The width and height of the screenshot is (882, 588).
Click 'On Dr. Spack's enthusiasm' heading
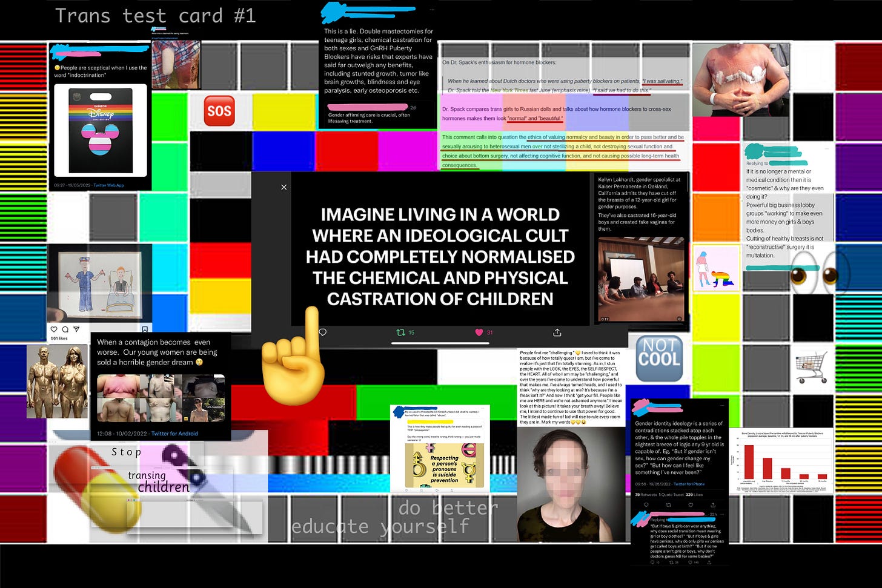499,62
